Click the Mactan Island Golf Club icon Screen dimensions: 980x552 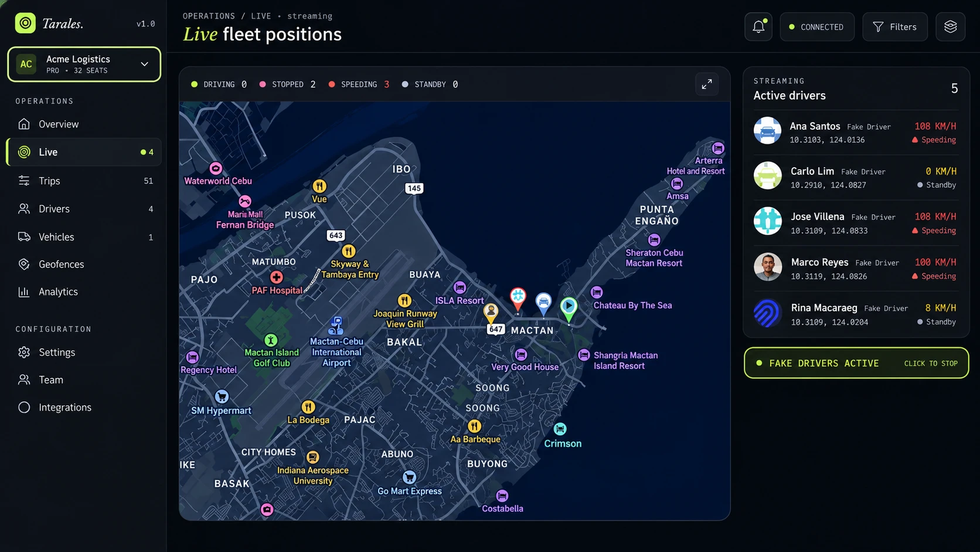(271, 340)
